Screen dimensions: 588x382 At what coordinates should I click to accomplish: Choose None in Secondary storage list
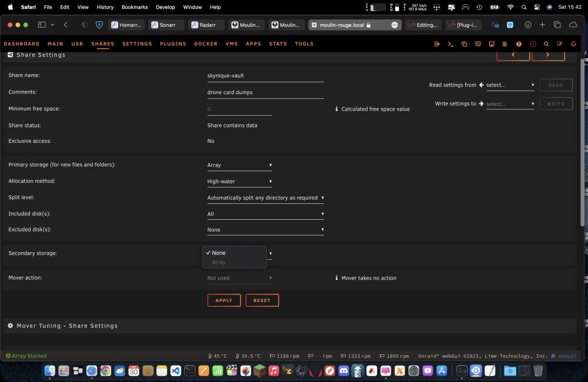pyautogui.click(x=235, y=253)
